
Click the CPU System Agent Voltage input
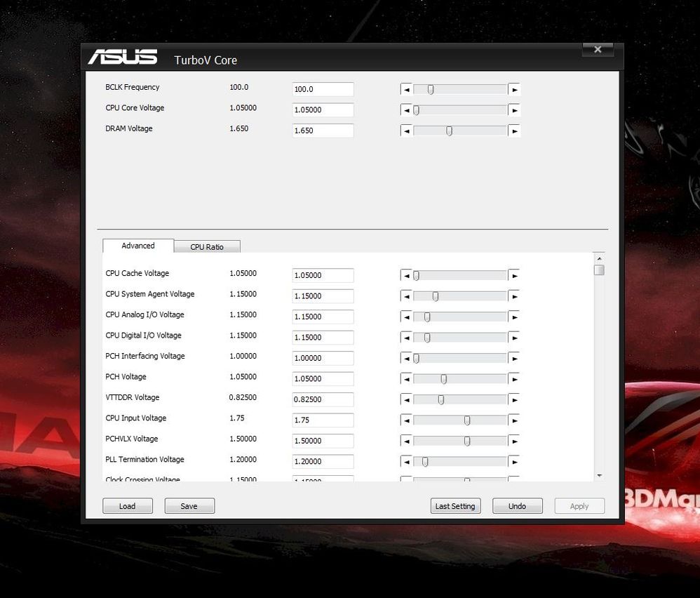click(323, 295)
